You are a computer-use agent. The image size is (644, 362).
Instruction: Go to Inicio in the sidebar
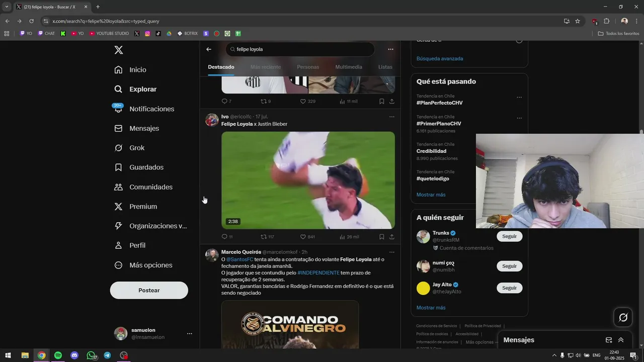(130, 69)
